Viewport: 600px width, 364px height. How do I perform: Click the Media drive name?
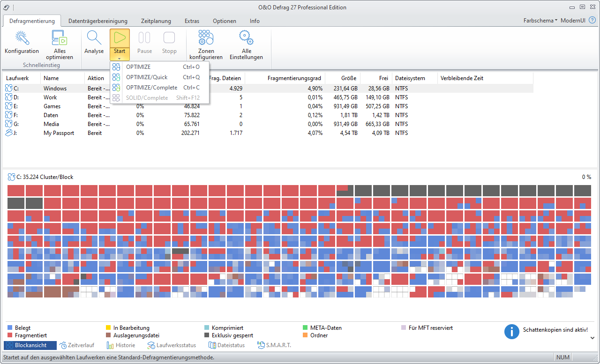coord(52,124)
